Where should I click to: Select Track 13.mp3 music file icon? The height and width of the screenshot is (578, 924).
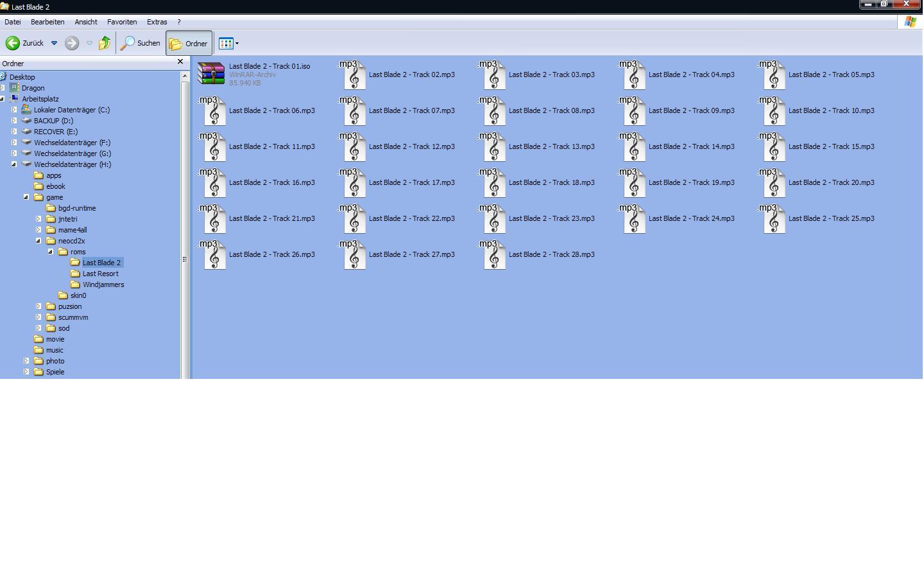495,147
